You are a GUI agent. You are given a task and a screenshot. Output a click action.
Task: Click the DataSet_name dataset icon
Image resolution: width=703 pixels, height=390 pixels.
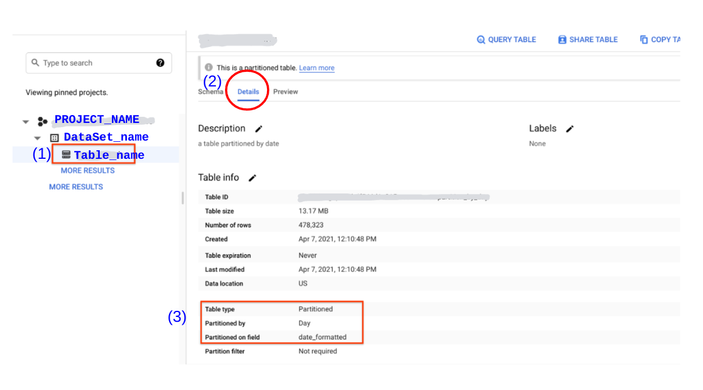[55, 138]
